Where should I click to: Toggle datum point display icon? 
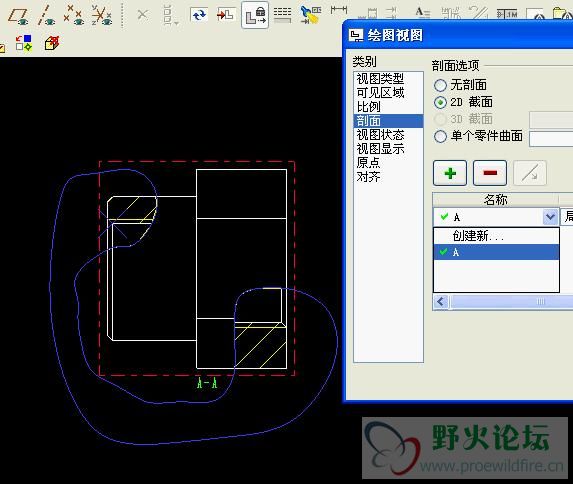point(73,15)
